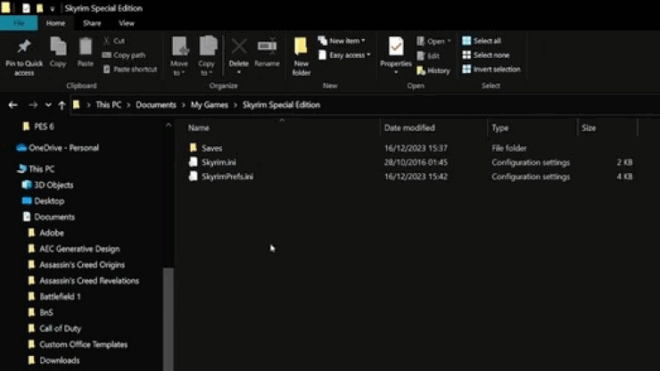Open the Adobe folder in the sidebar

(x=51, y=233)
